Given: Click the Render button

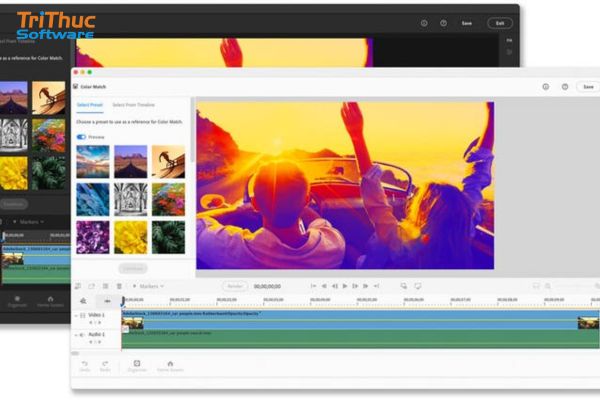Looking at the screenshot, I should [235, 286].
